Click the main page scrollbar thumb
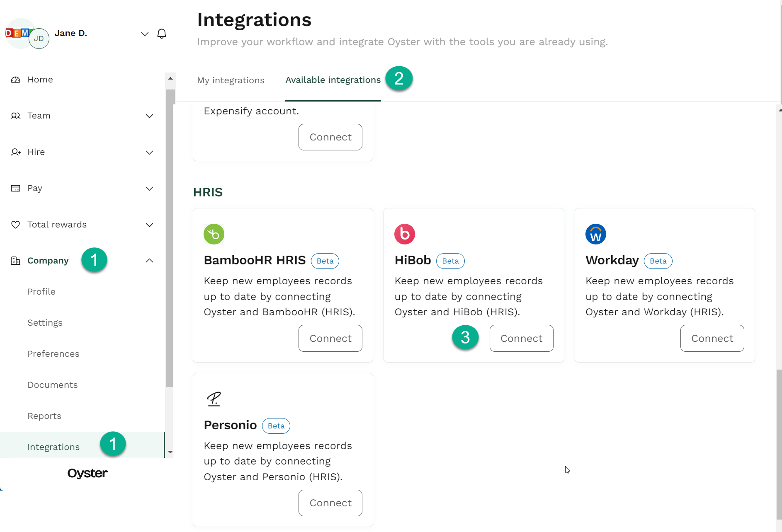The image size is (782, 532). pos(779,445)
